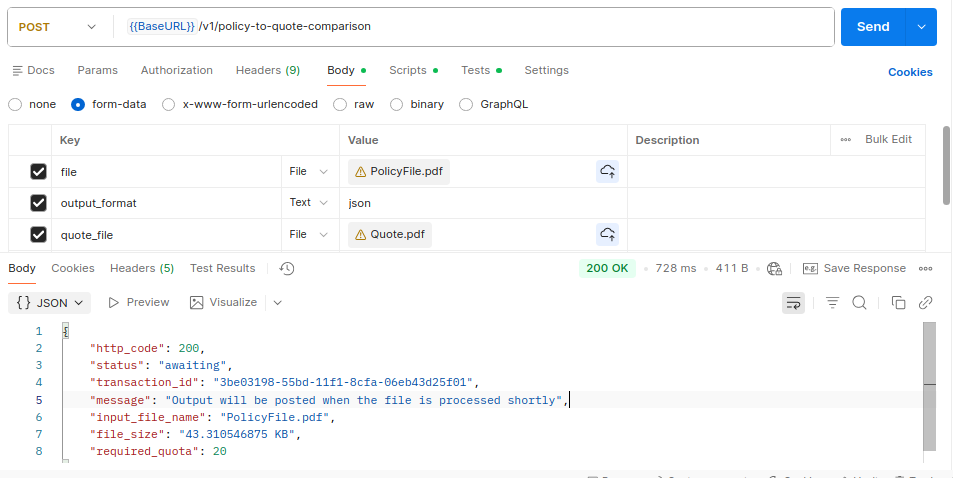Viewport: 957px width, 478px height.
Task: Click the request URL input field
Action: pyautogui.click(x=476, y=27)
